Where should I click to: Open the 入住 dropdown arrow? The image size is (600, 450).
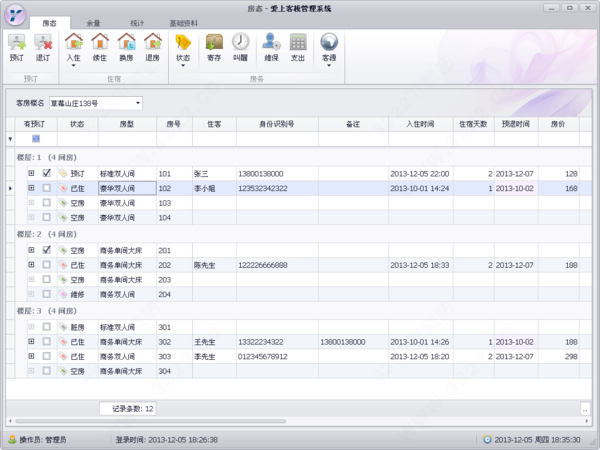pos(73,66)
